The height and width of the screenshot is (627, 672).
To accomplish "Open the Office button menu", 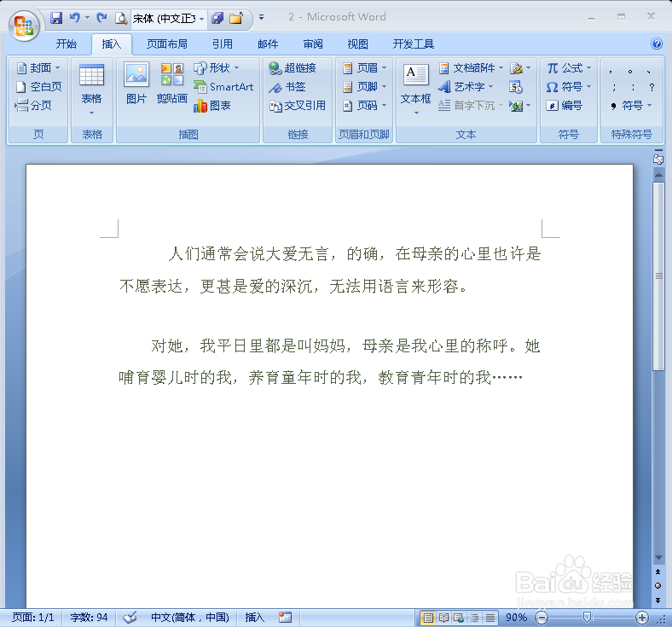I will point(24,26).
